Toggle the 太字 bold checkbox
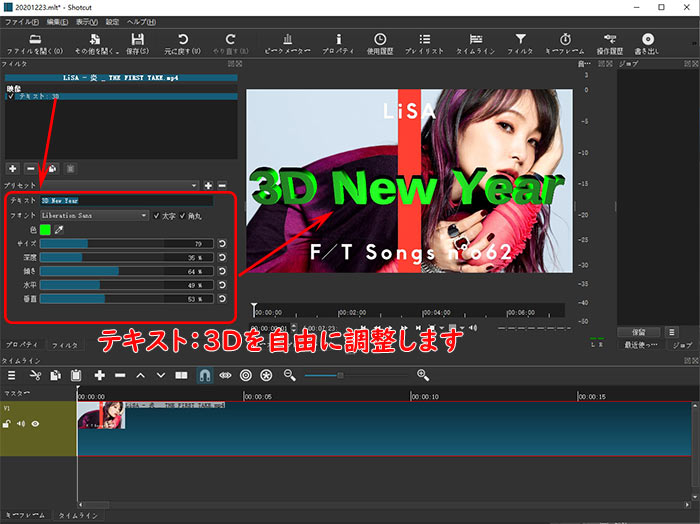This screenshot has height=524, width=700. [156, 216]
